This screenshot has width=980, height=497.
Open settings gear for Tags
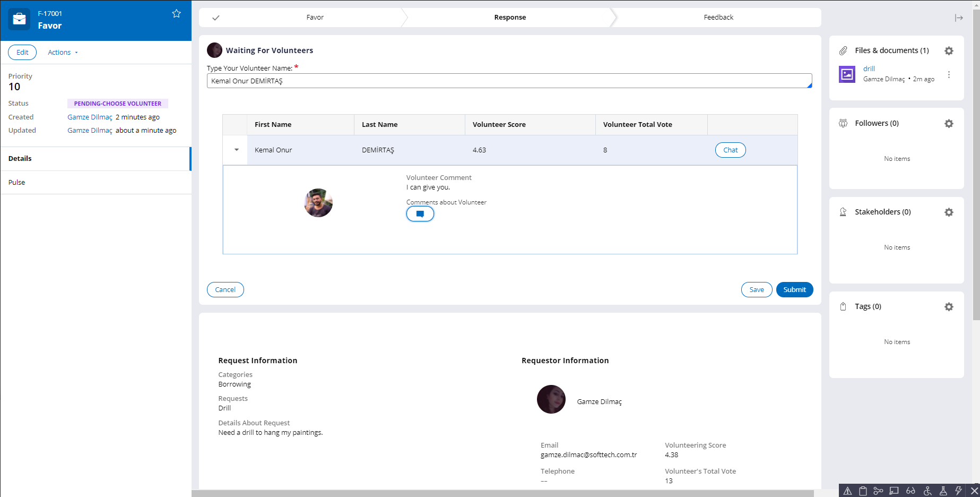pos(949,307)
